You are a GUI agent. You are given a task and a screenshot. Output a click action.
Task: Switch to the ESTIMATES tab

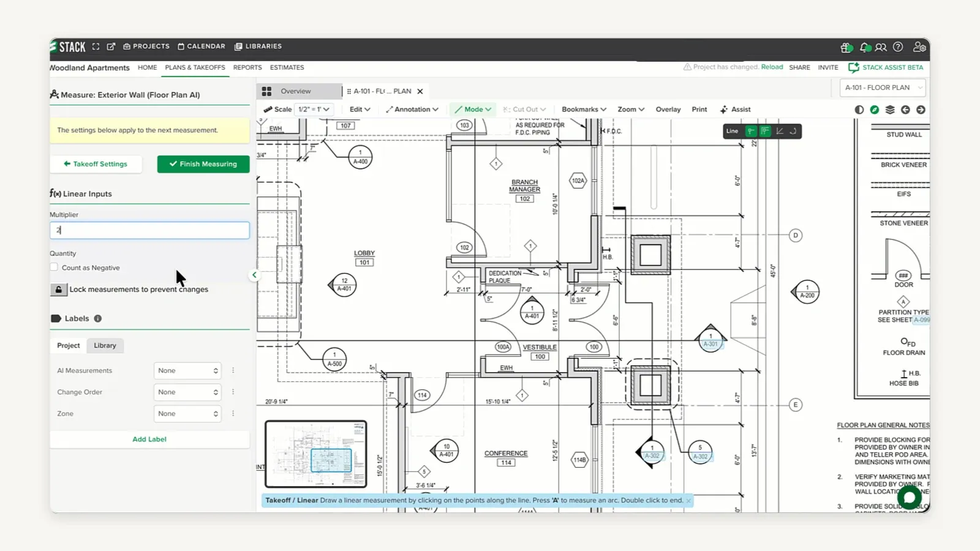coord(287,67)
